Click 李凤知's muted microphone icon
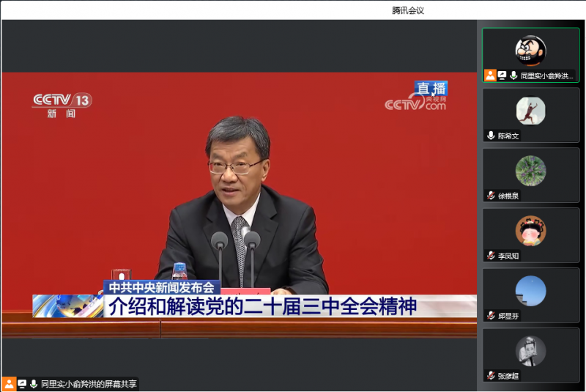The image size is (586, 392). tap(491, 256)
